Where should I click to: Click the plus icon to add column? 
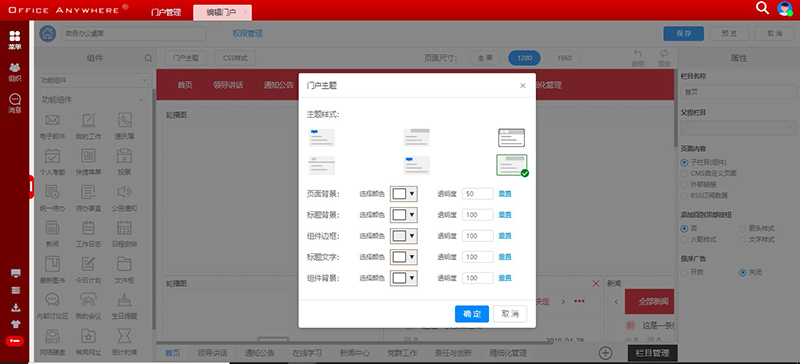pos(605,353)
